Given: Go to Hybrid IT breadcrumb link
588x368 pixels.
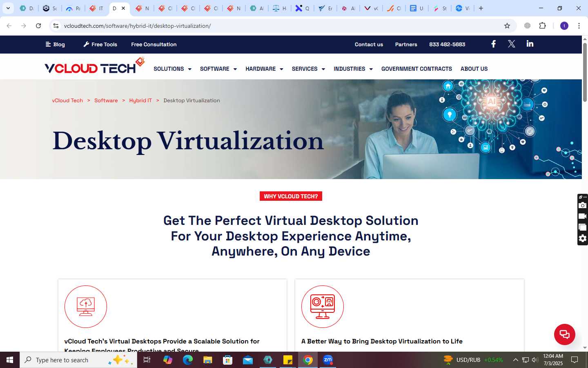Looking at the screenshot, I should [x=140, y=100].
